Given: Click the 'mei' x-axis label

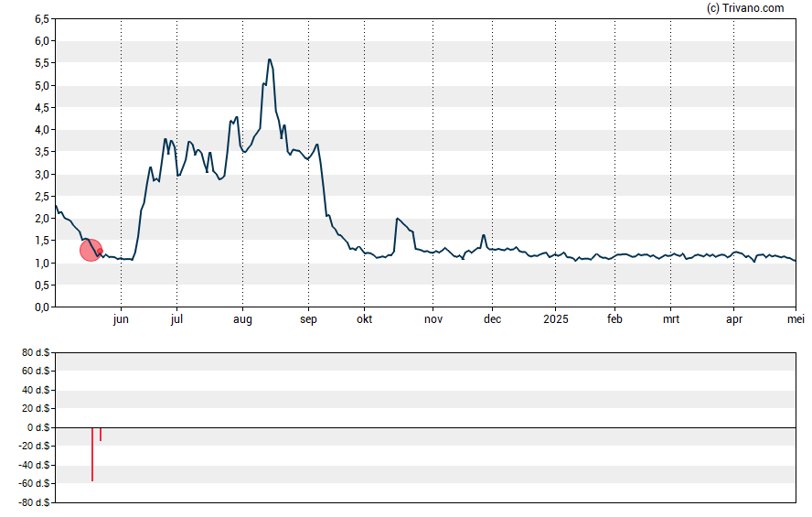Looking at the screenshot, I should 796,319.
